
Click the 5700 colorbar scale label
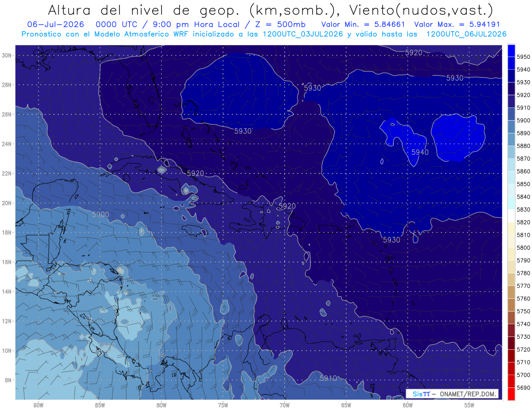click(x=523, y=375)
